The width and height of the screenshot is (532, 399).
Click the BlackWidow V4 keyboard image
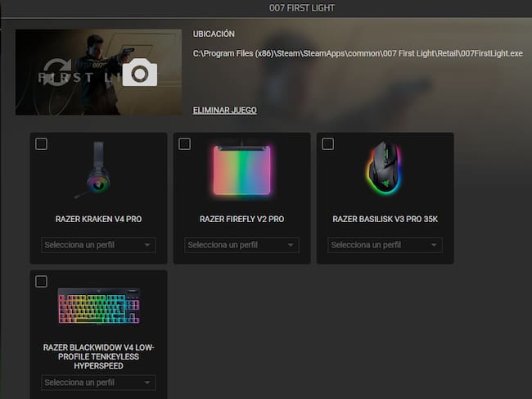coord(99,306)
